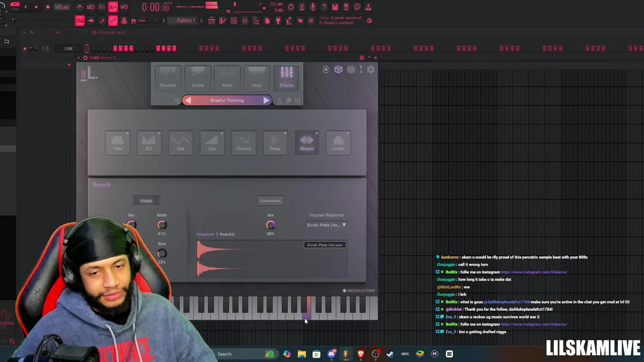
Task: Select the Dist effect module
Action: tap(181, 142)
